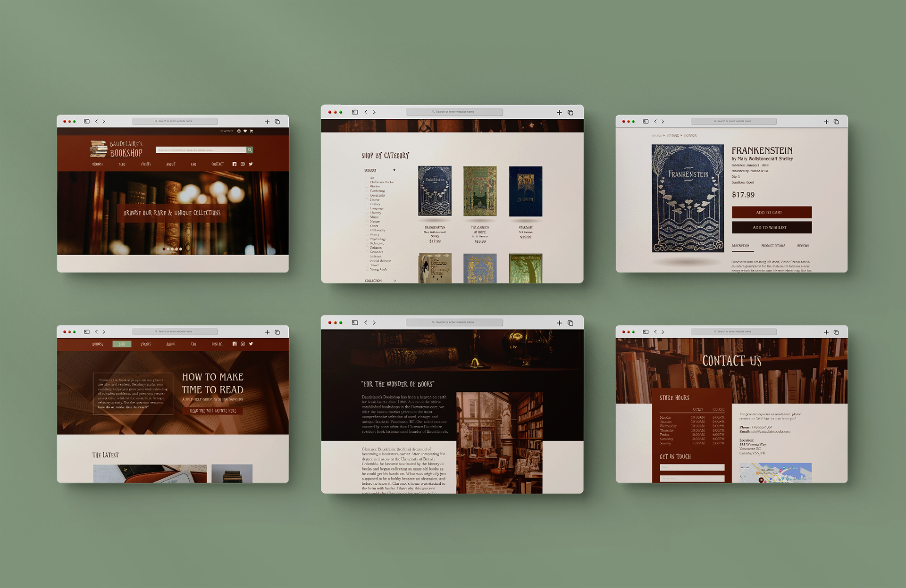Screen dimensions: 906x588
Task: Collapse the Subject filter arrow
Action: [x=394, y=170]
